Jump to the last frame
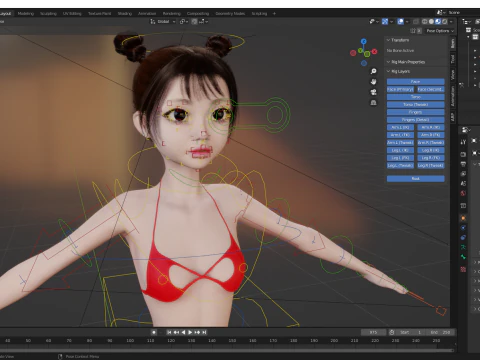 tap(204, 332)
